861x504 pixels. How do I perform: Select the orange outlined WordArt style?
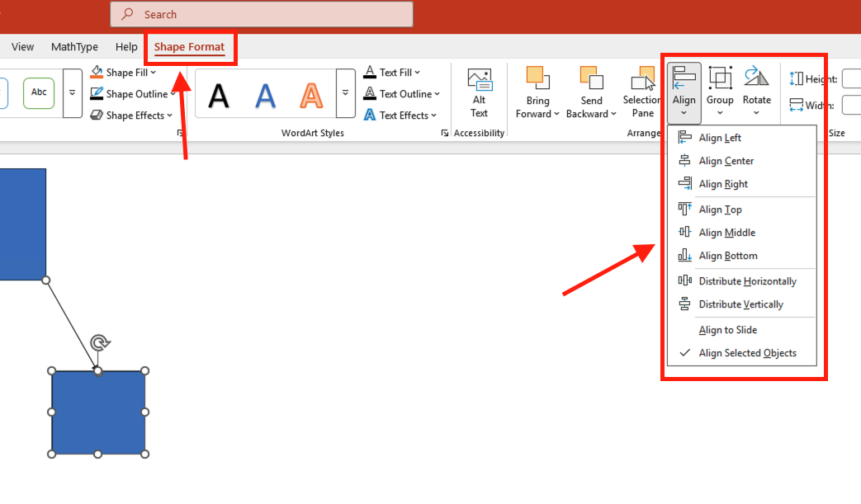tap(311, 96)
